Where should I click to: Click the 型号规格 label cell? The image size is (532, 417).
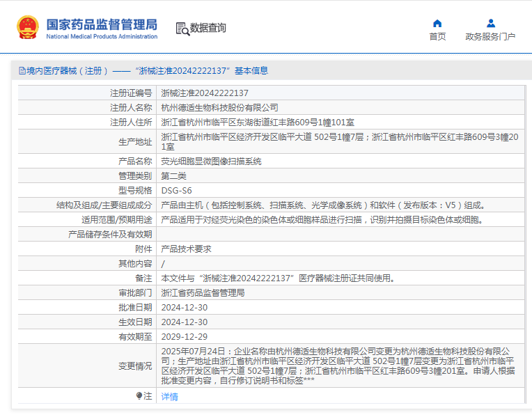pos(87,190)
